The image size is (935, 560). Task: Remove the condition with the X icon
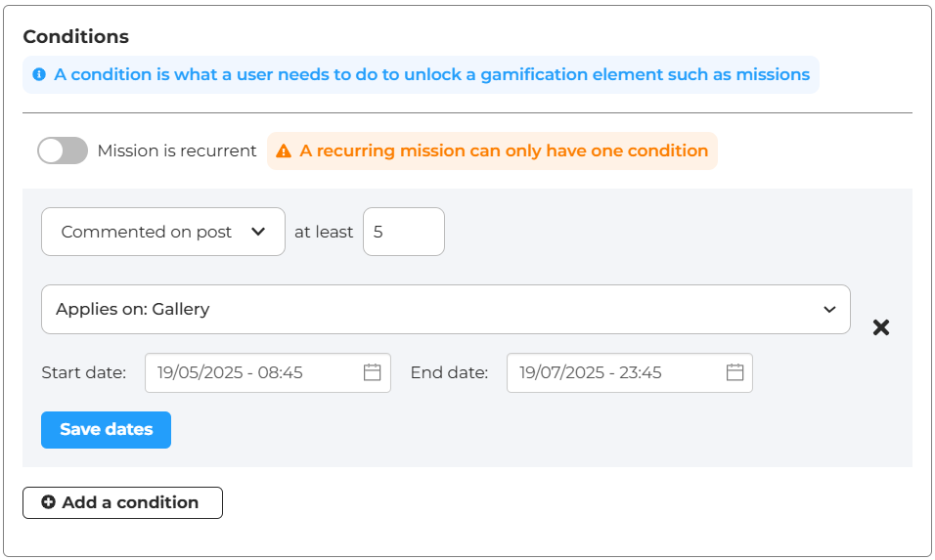coord(881,327)
